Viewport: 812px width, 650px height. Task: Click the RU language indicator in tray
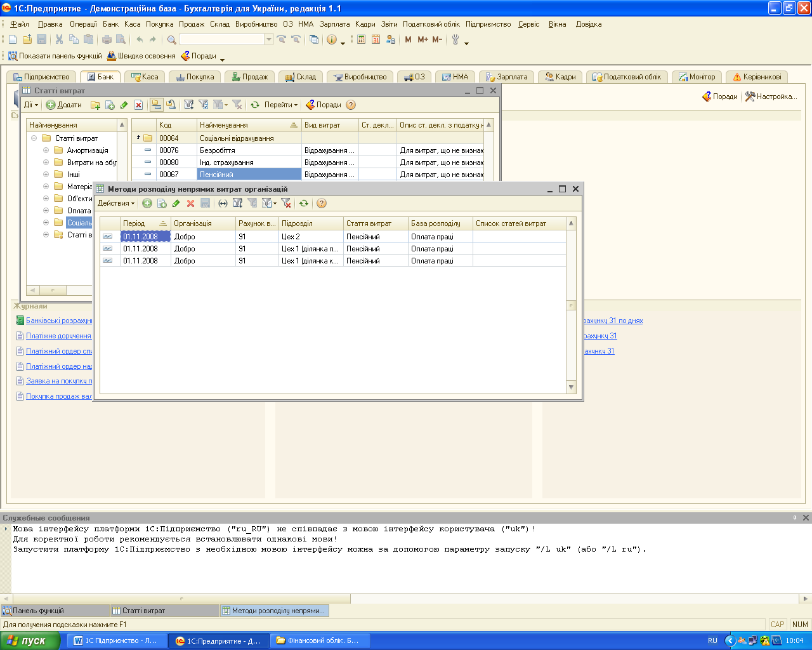point(712,640)
